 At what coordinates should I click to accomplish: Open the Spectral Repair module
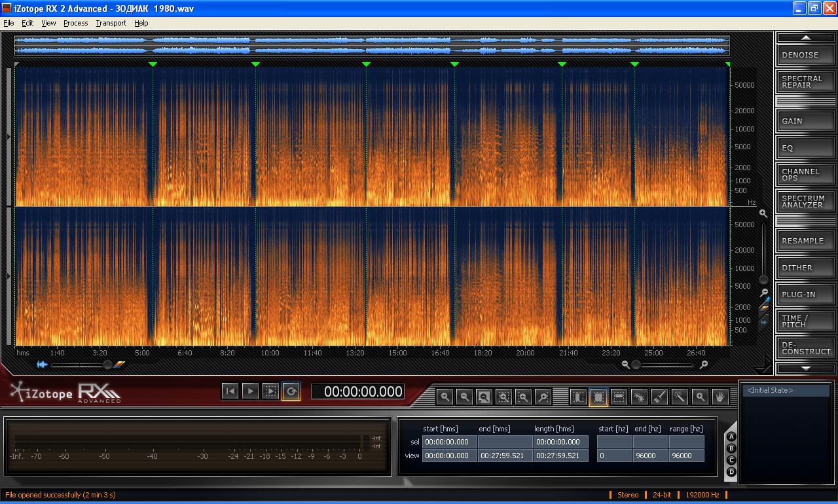806,82
